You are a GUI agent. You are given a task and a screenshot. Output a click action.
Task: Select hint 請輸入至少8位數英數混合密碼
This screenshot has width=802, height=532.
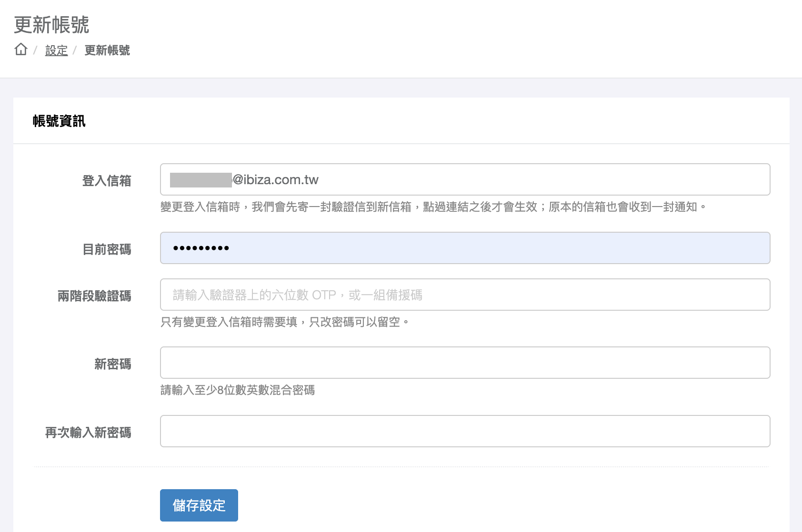pos(238,390)
